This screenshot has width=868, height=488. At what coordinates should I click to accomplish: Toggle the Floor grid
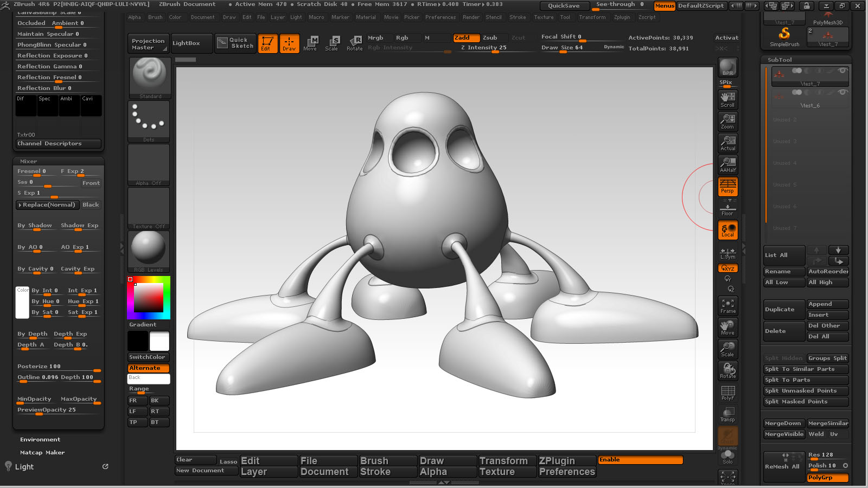(727, 208)
